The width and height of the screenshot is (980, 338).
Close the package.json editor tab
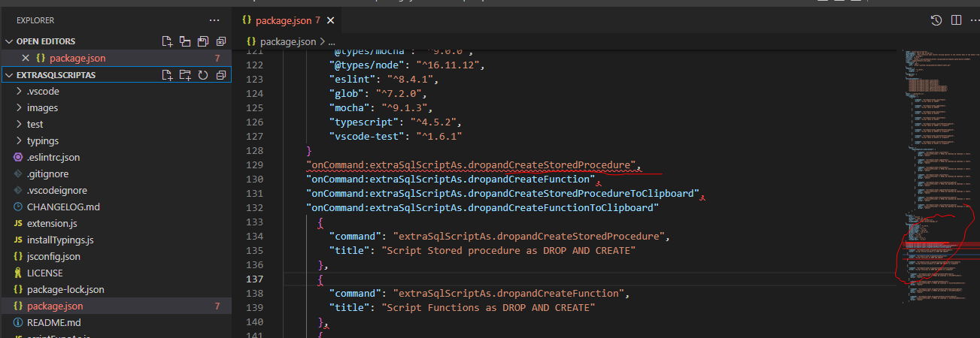click(330, 20)
